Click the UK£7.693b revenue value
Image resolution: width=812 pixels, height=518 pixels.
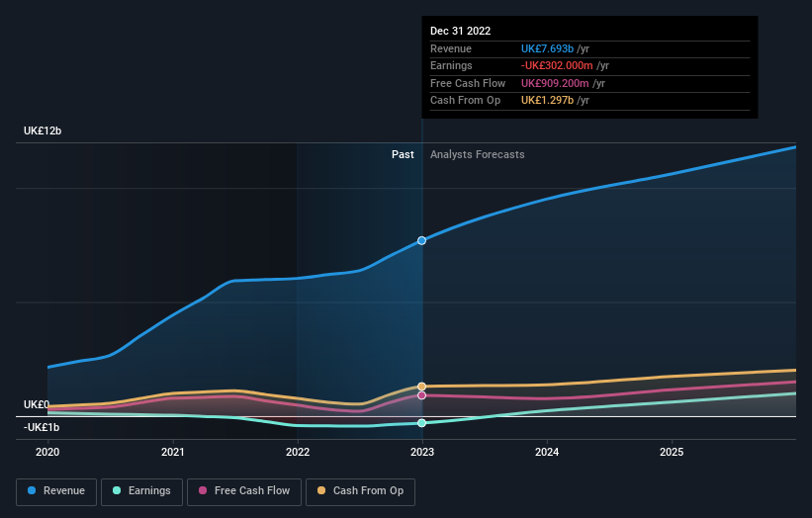tap(547, 48)
